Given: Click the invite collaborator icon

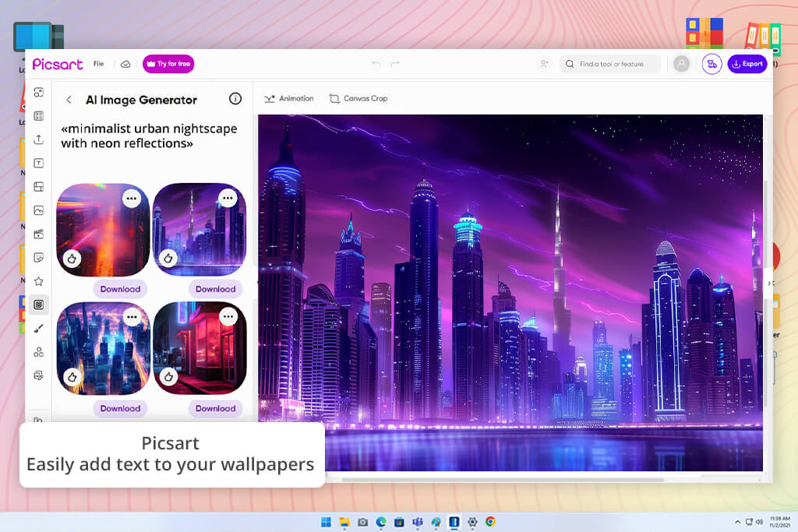Looking at the screenshot, I should click(x=545, y=64).
